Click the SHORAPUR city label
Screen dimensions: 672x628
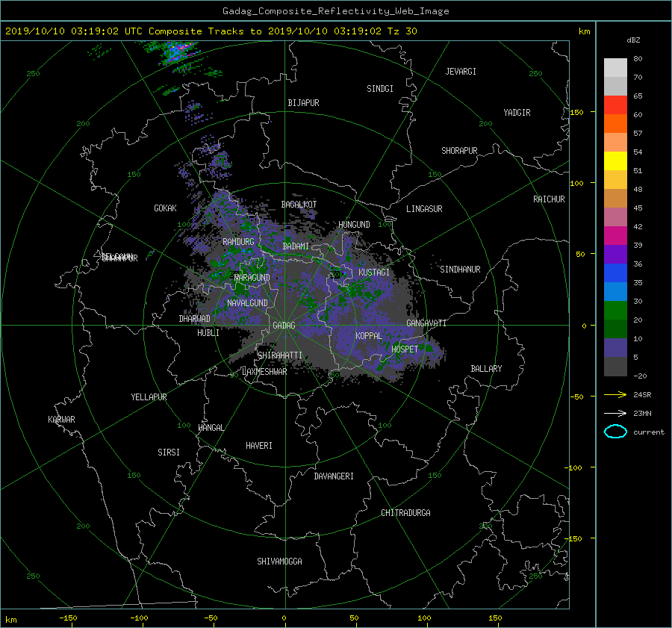pyautogui.click(x=459, y=151)
